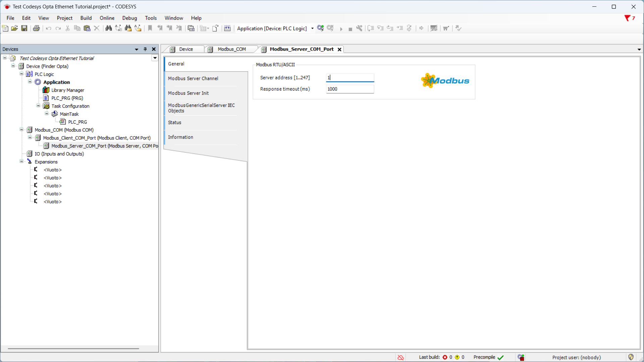Viewport: 644px width, 362px height.
Task: Open the project folder icon
Action: pos(14,28)
